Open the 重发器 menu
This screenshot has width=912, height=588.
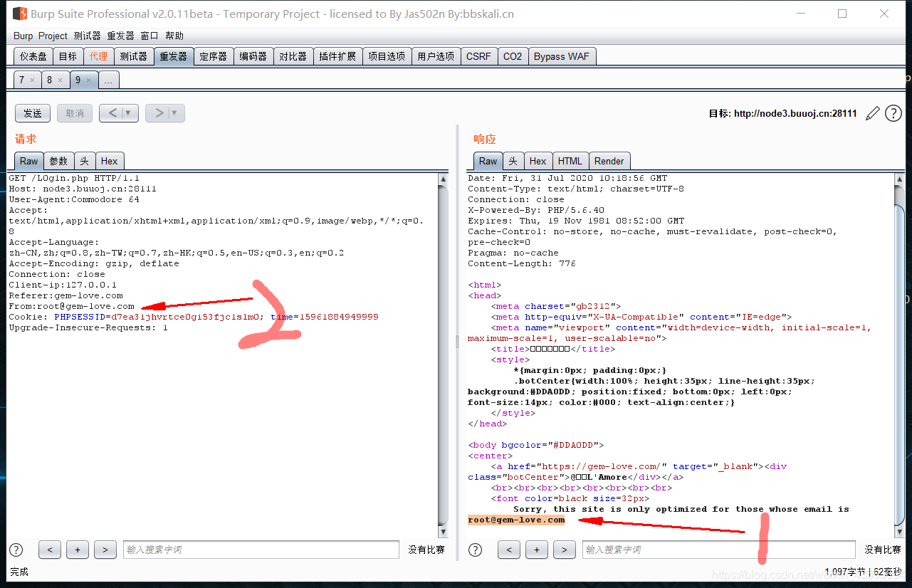point(121,36)
